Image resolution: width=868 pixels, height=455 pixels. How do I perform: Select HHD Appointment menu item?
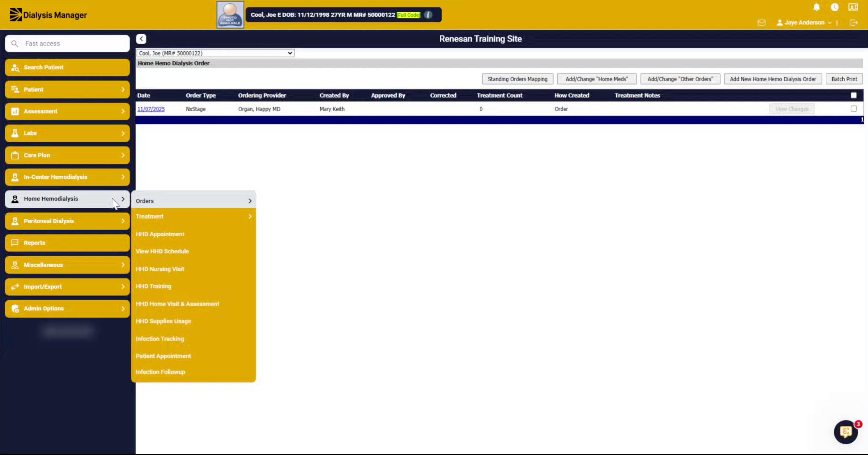(x=160, y=234)
